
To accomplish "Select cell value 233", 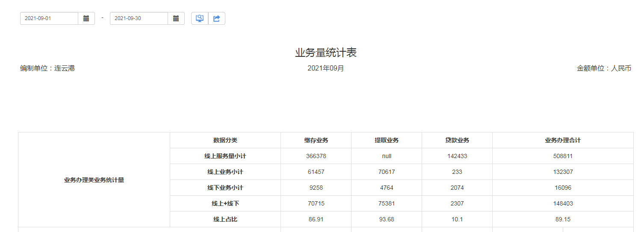I will coord(457,172).
